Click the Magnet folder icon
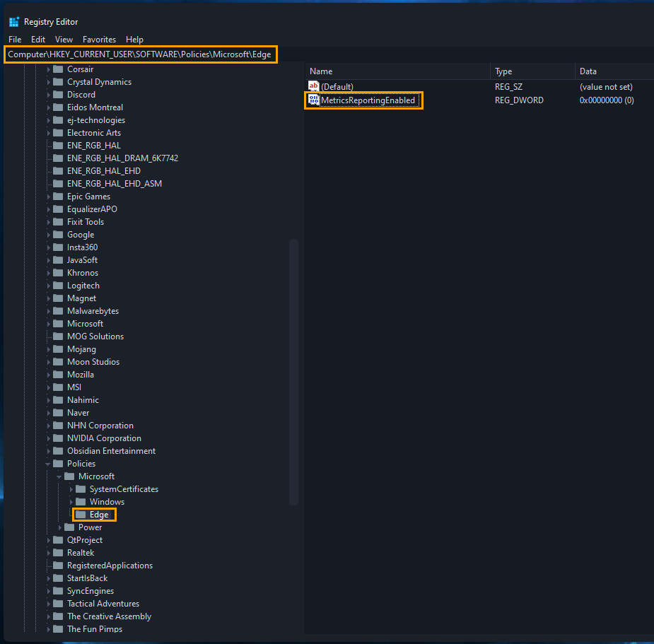 [x=58, y=298]
